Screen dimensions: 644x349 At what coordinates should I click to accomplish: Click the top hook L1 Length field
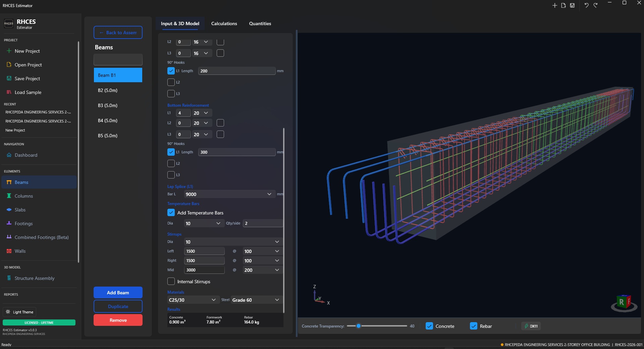point(237,71)
